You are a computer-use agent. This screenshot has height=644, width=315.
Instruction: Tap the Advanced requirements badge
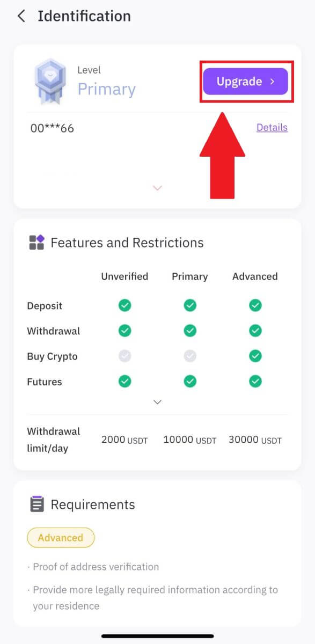coord(61,537)
